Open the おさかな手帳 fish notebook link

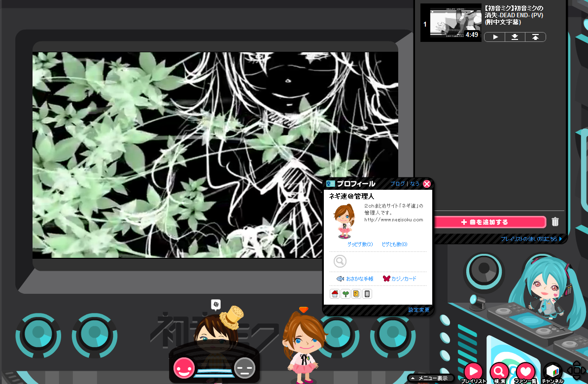[x=355, y=279]
